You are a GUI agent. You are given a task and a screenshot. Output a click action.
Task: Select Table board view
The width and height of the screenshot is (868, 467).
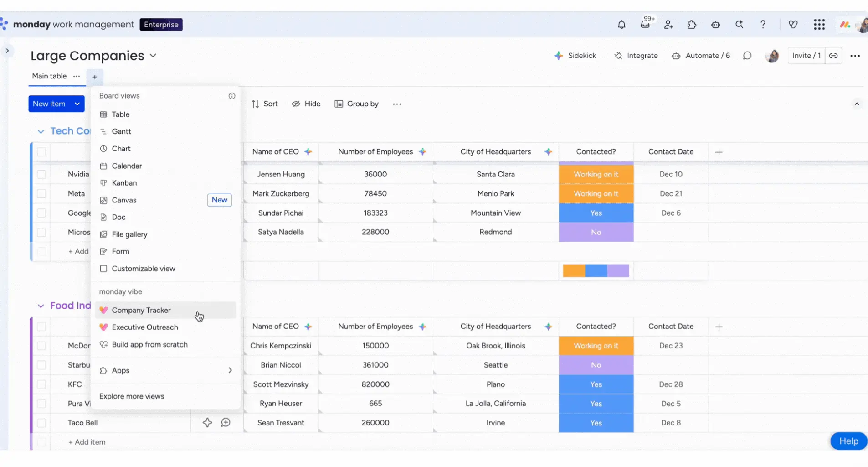[x=165, y=114]
